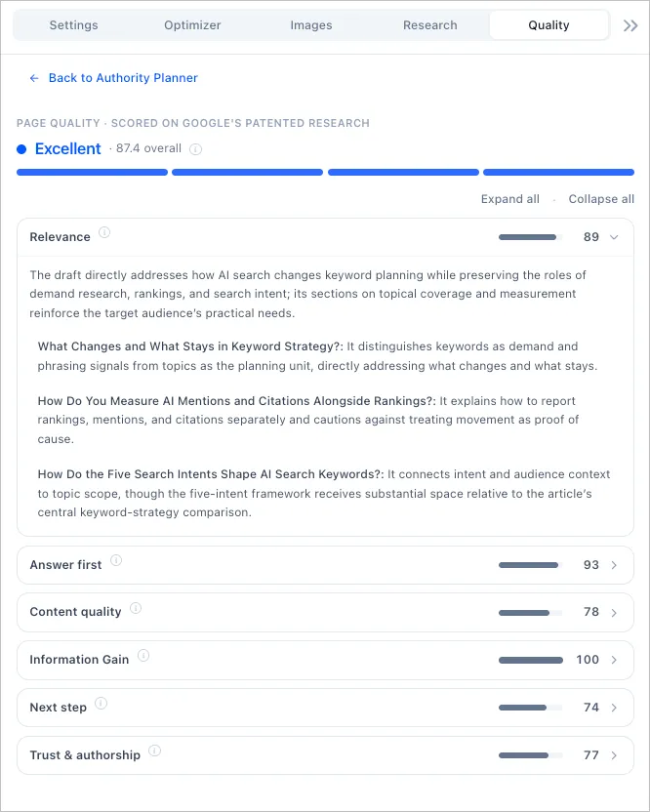
Task: Select the Quality tab
Action: click(x=548, y=24)
